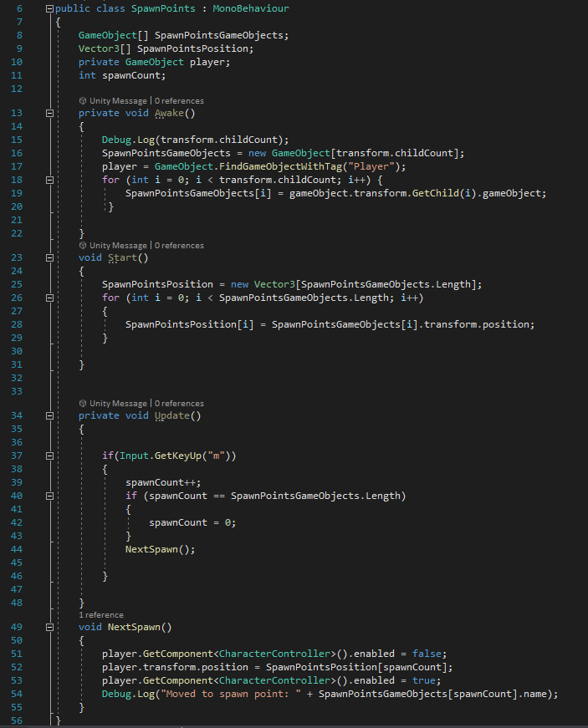The width and height of the screenshot is (588, 728).
Task: Collapse the NextSpawn method block
Action: (49, 627)
